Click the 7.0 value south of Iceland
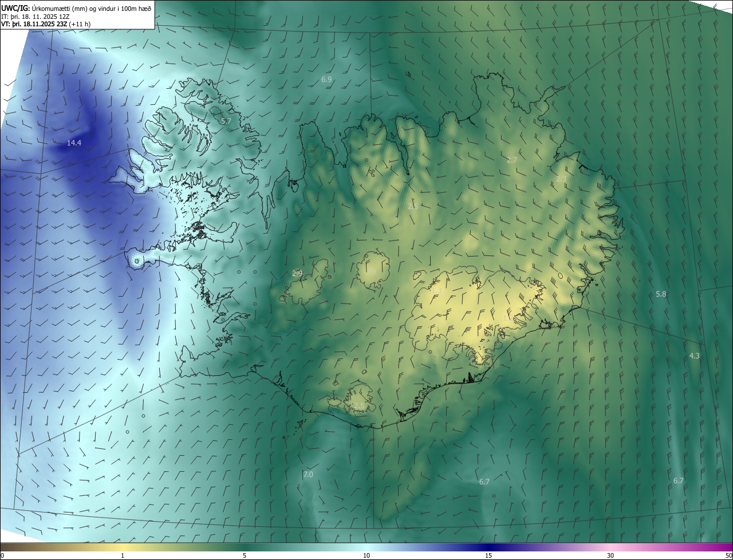This screenshot has width=733, height=560. 308,475
